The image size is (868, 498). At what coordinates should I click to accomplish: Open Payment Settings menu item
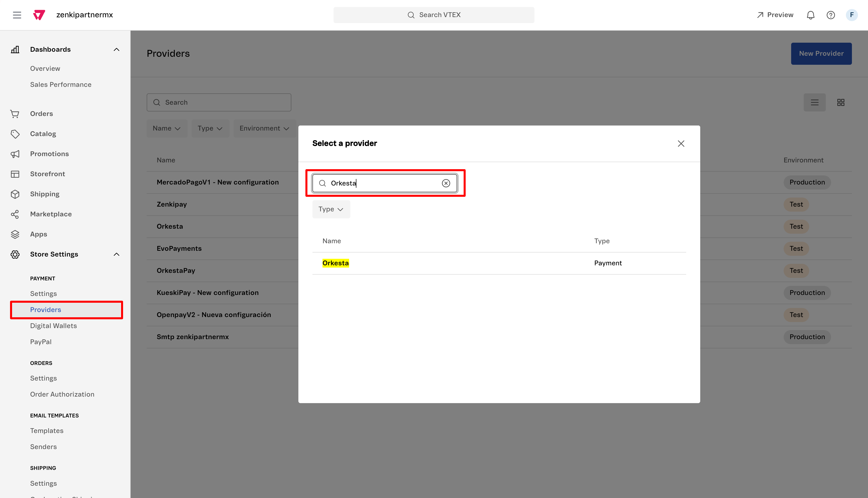tap(43, 294)
